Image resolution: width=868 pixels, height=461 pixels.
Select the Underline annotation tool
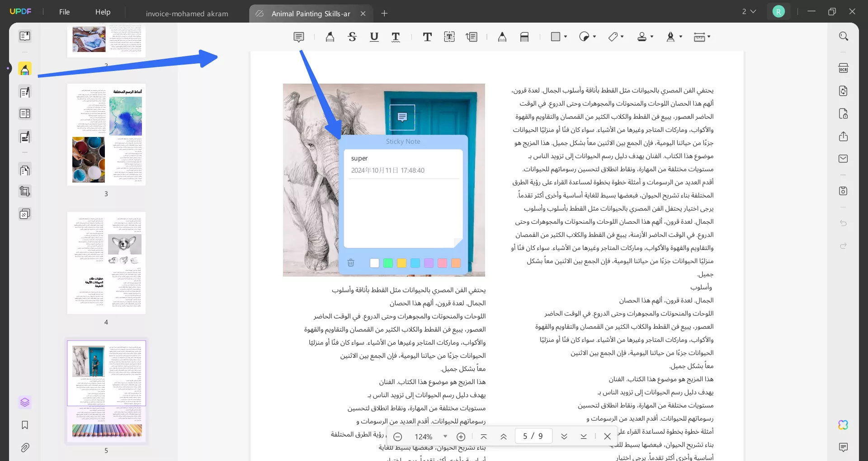point(374,37)
